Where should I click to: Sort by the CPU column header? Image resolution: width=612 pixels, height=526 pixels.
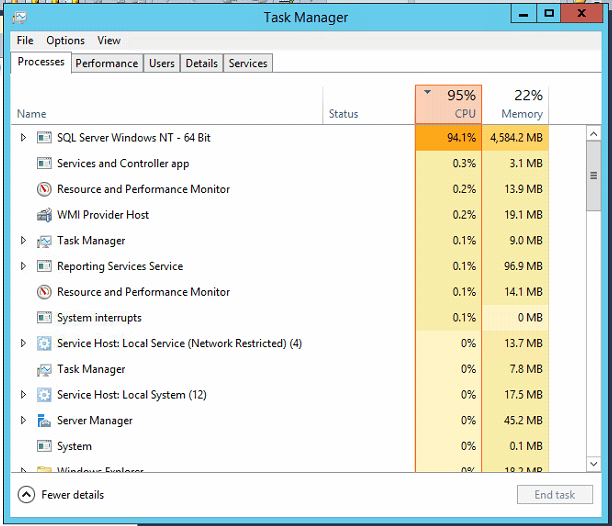click(x=448, y=104)
